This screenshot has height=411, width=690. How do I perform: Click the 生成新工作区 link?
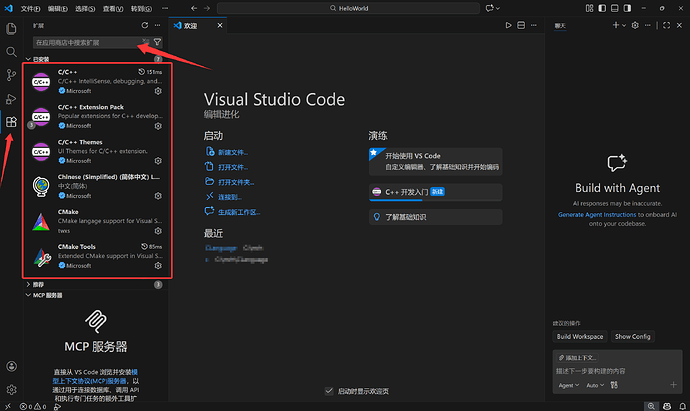pyautogui.click(x=239, y=212)
